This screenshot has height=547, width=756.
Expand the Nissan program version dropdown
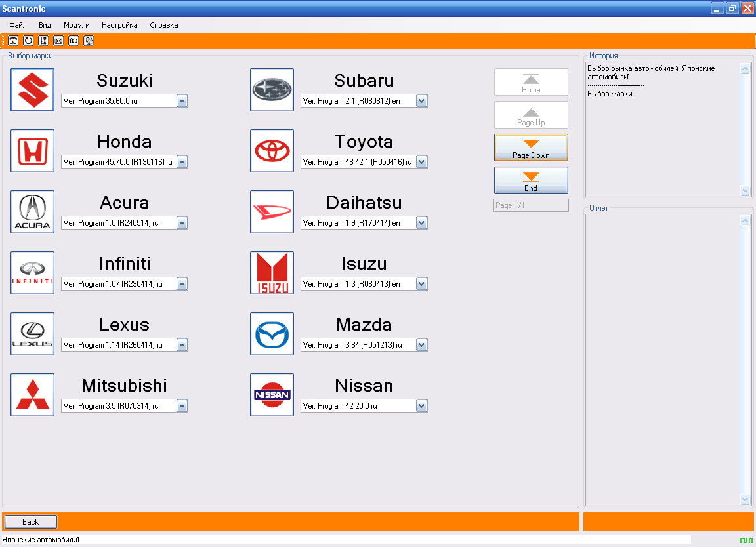click(x=421, y=406)
